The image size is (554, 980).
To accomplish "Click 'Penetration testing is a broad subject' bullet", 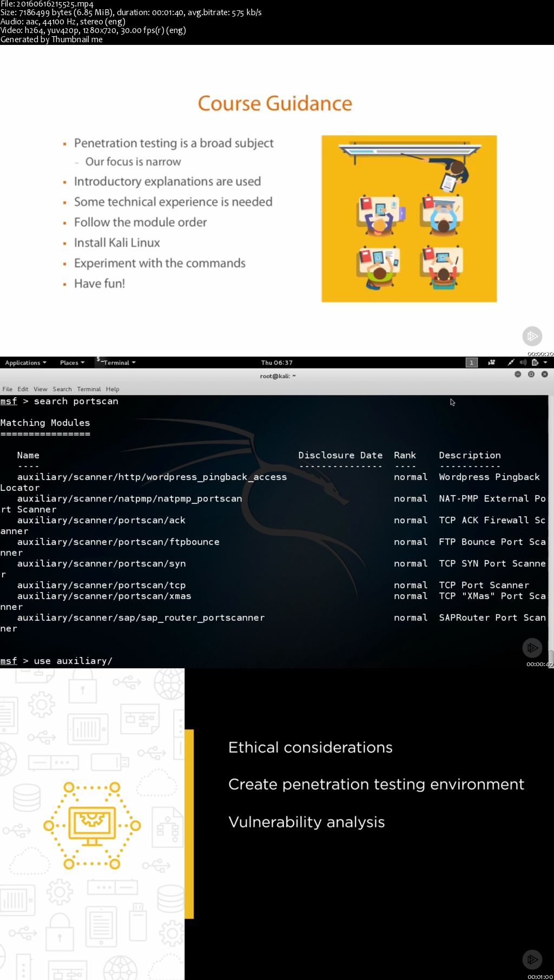I will pos(174,143).
